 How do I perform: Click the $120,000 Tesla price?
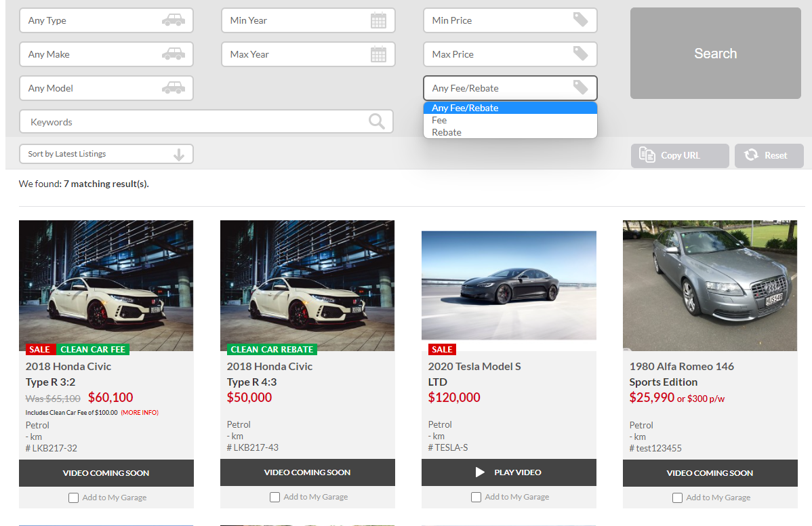454,397
